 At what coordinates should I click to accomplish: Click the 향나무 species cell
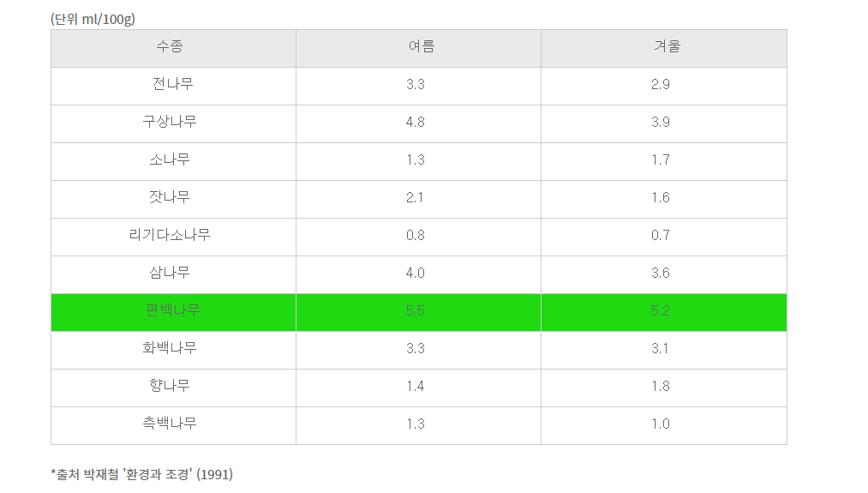pyautogui.click(x=173, y=388)
